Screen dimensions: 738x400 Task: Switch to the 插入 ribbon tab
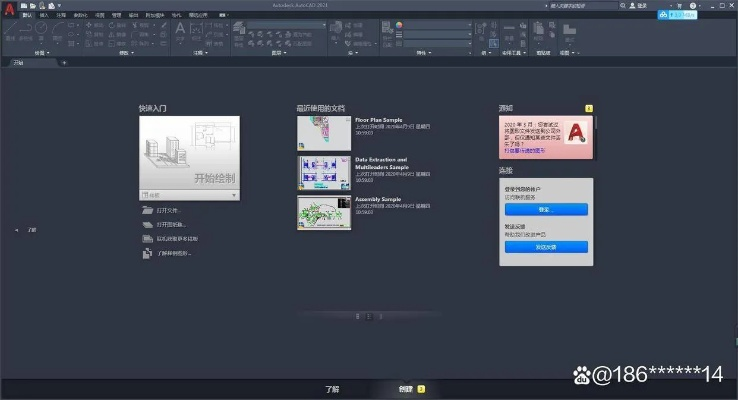point(44,15)
